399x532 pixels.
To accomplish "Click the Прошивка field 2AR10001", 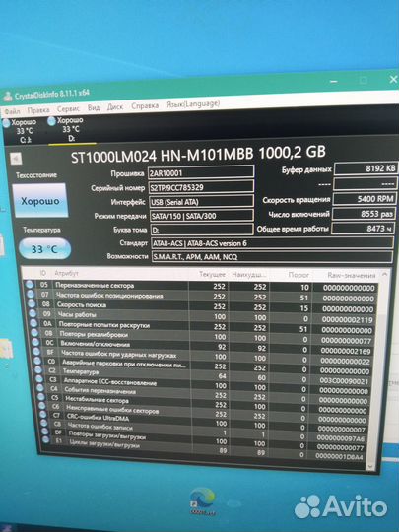I will pyautogui.click(x=201, y=172).
